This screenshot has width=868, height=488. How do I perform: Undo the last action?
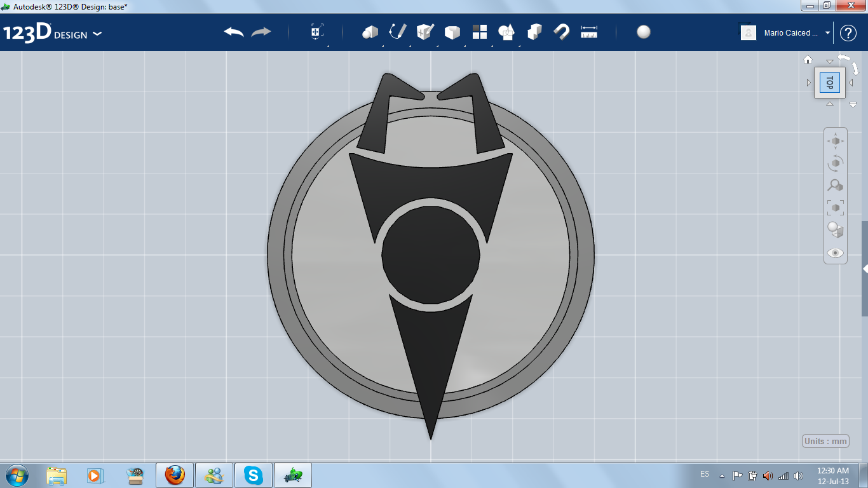click(234, 32)
